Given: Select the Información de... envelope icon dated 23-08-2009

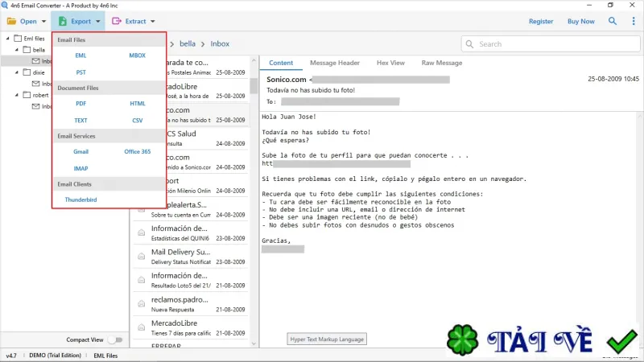Looking at the screenshot, I should (x=142, y=232).
